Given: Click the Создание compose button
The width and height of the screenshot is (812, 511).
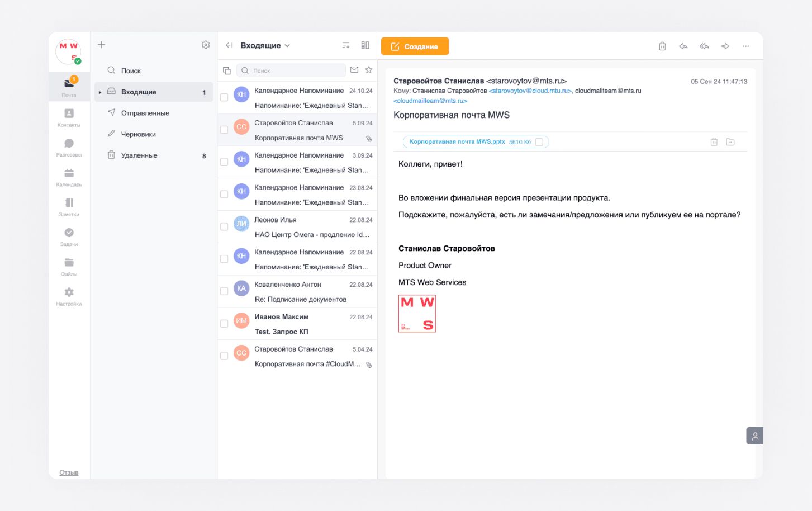Looking at the screenshot, I should coord(415,46).
